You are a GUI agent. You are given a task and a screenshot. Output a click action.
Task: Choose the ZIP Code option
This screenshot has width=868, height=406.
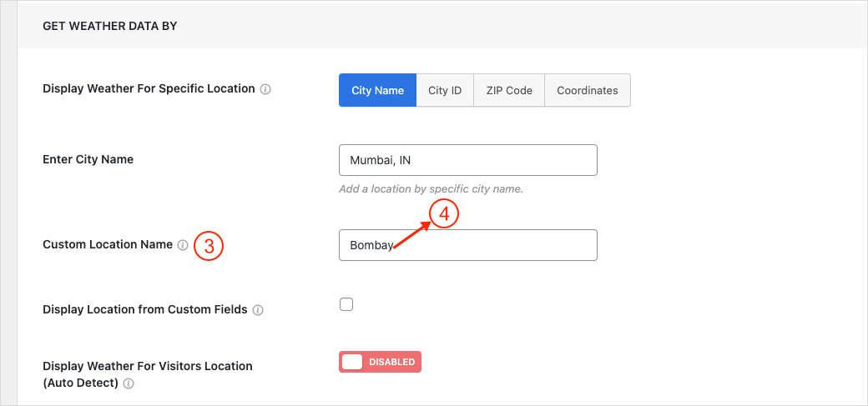point(509,90)
